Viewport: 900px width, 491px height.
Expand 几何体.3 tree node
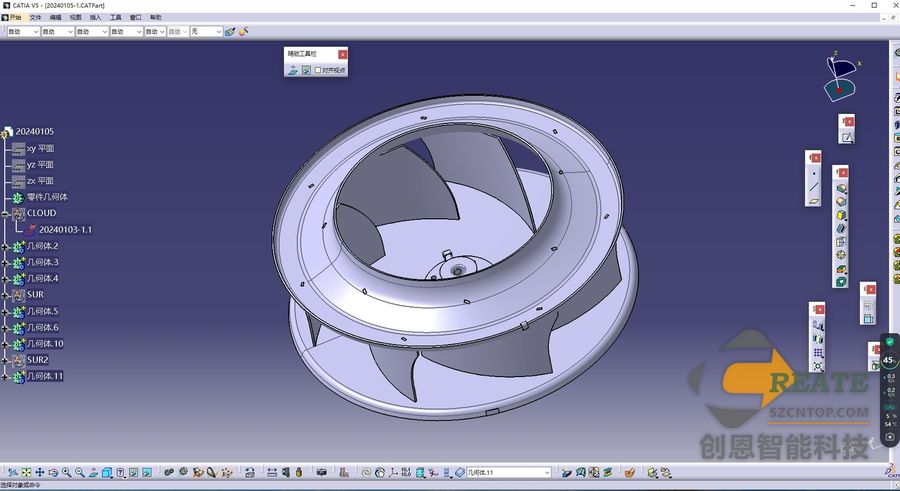(x=5, y=262)
